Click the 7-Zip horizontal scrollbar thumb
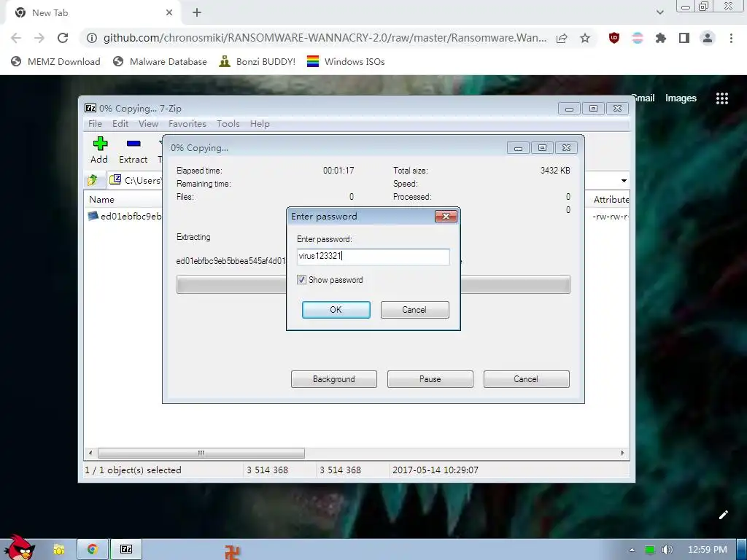Image resolution: width=747 pixels, height=560 pixels. point(201,453)
